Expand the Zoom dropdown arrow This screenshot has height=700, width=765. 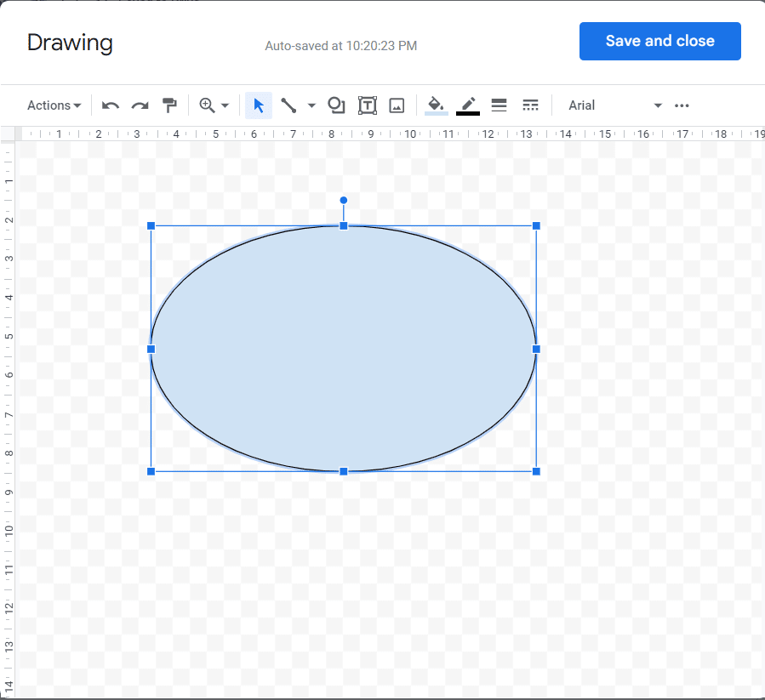click(x=225, y=105)
